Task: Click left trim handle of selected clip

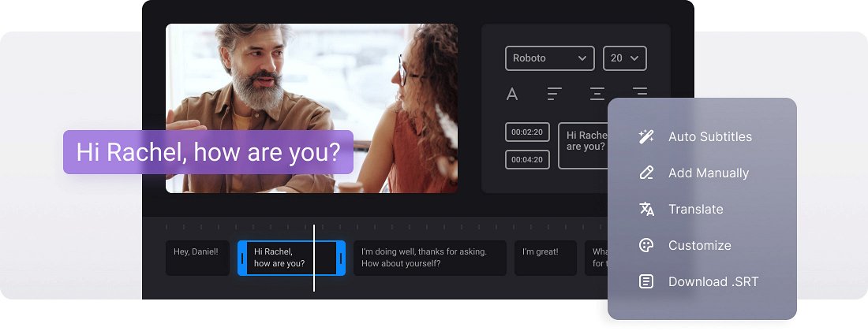Action: [x=242, y=258]
